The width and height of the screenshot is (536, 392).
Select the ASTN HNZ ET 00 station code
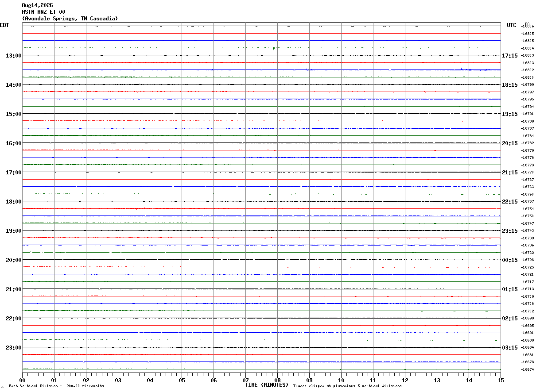pos(43,12)
